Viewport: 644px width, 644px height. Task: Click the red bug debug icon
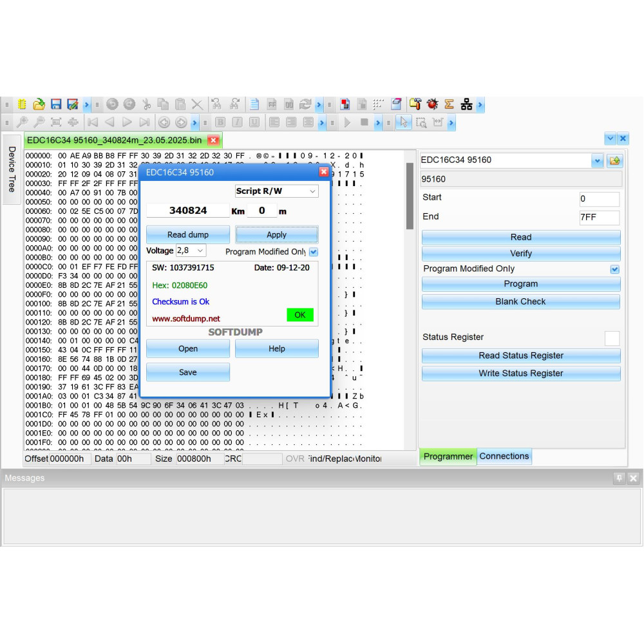tap(432, 104)
